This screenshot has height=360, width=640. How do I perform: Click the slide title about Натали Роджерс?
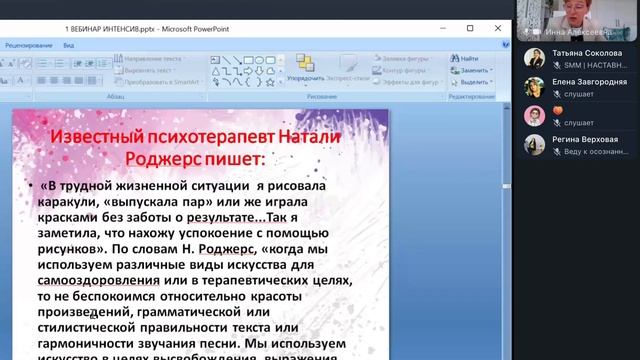click(195, 147)
